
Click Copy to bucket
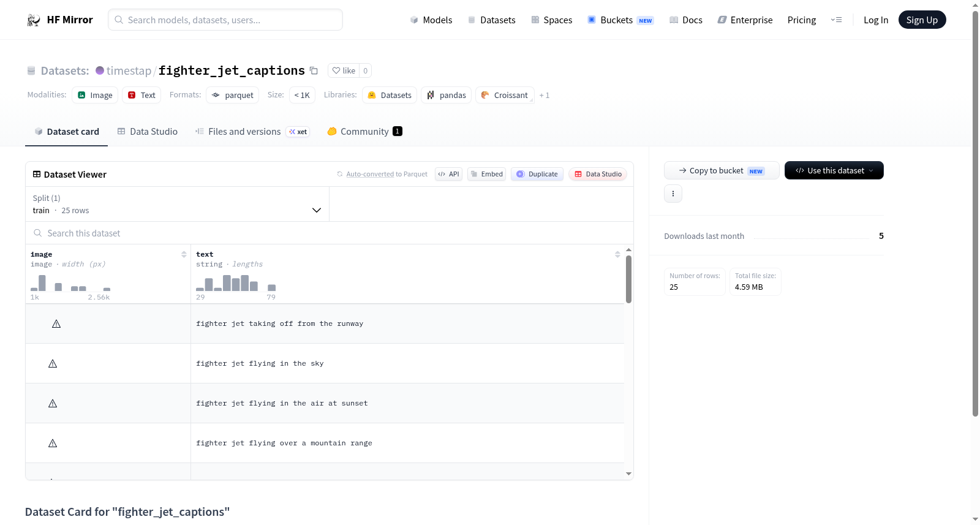coord(722,170)
